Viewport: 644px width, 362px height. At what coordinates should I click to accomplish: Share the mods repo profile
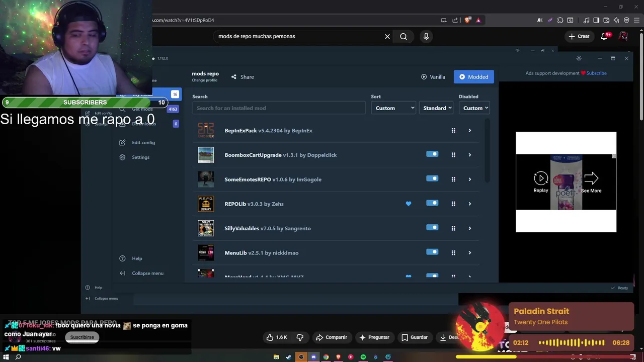(x=243, y=77)
